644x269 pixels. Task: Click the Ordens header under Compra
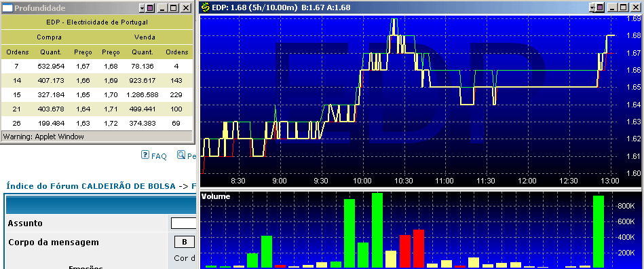pos(18,52)
